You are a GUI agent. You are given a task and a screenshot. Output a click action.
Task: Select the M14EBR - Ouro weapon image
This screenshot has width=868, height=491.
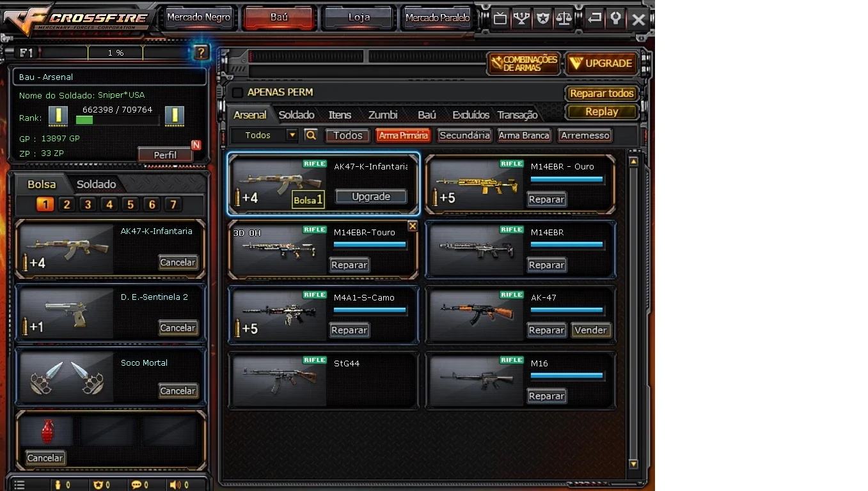point(477,184)
